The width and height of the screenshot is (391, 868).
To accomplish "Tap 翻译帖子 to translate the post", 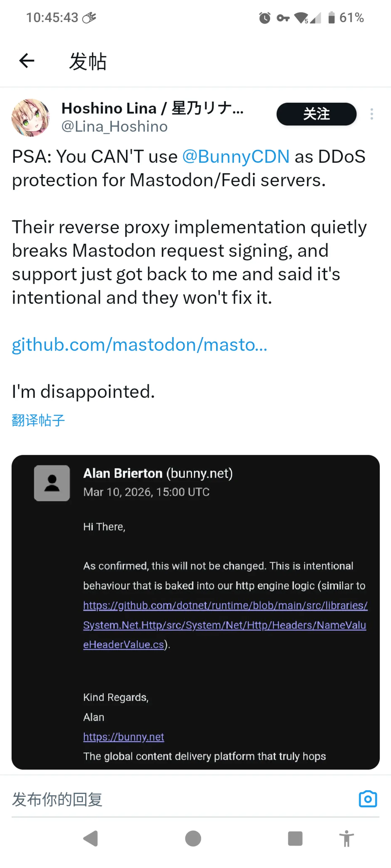I will pos(38,420).
